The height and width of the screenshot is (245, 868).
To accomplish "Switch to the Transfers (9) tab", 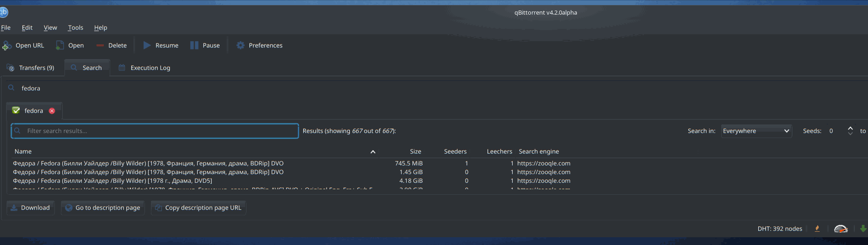I will click(x=31, y=68).
